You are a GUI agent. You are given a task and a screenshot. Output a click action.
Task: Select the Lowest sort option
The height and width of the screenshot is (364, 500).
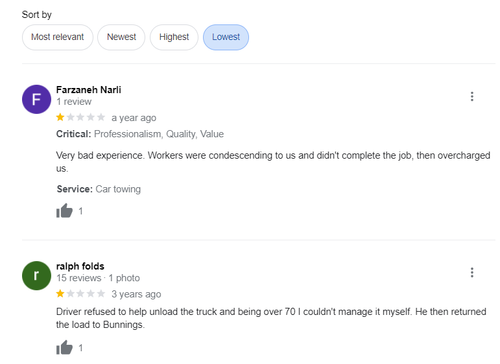pyautogui.click(x=226, y=37)
